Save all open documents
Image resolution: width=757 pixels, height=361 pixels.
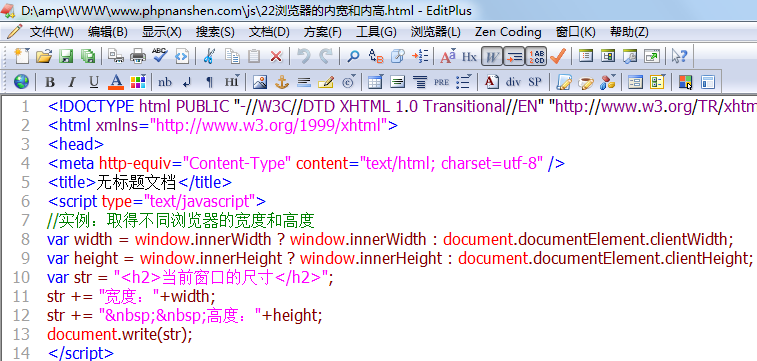87,56
